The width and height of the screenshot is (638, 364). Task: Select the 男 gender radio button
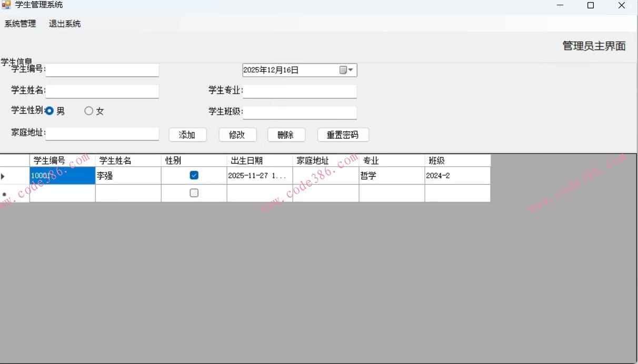tap(51, 110)
